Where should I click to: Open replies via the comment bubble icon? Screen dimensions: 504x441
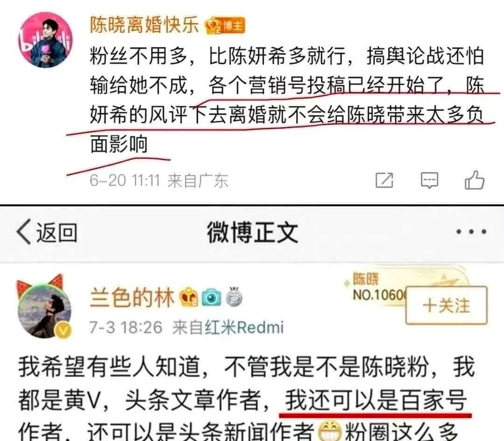click(x=429, y=180)
